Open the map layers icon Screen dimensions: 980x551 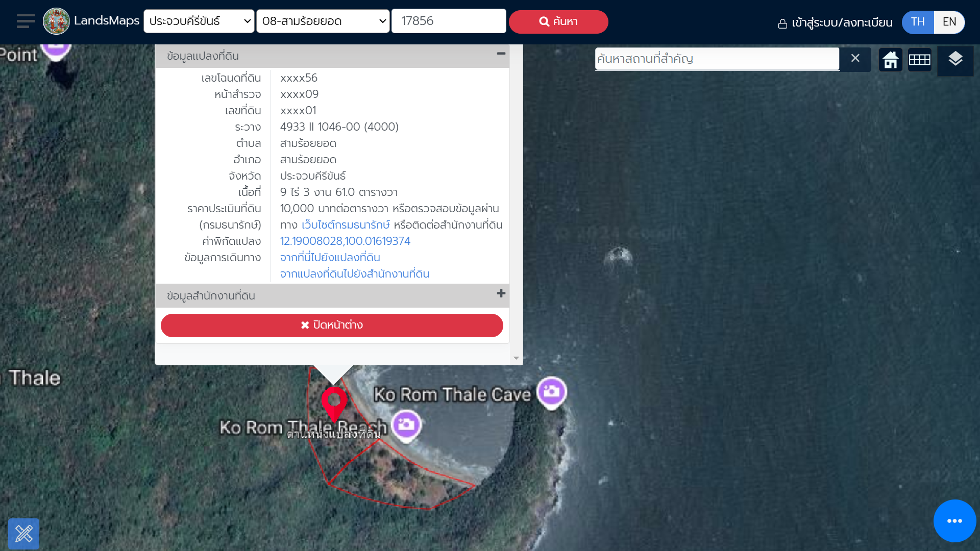click(x=955, y=60)
